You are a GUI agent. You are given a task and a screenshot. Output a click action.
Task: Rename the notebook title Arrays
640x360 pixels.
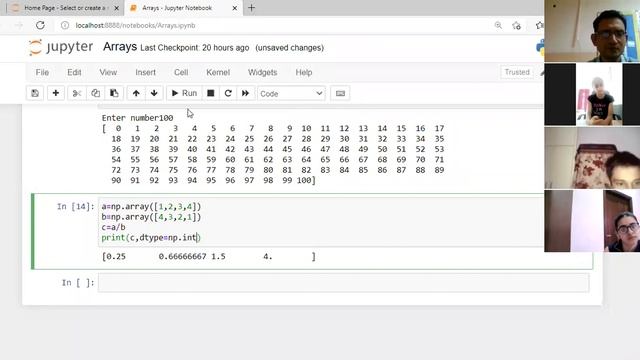(x=120, y=47)
